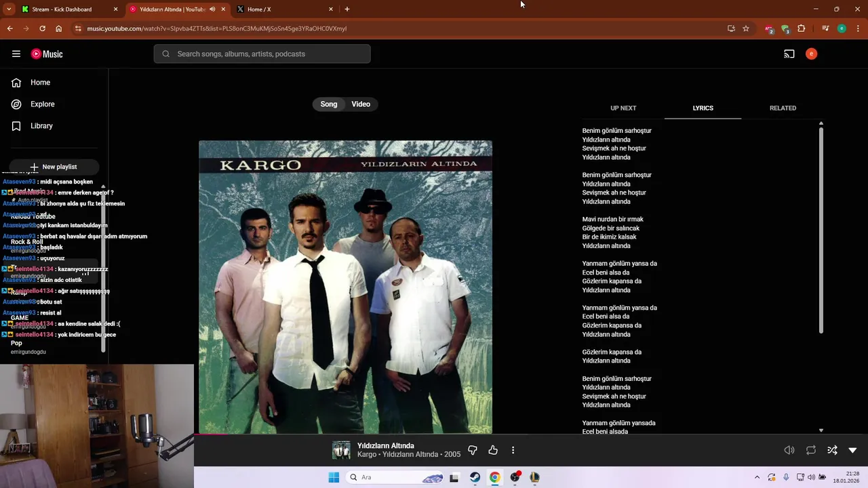Image resolution: width=868 pixels, height=488 pixels.
Task: Open the Chrome extensions puzzle icon
Action: point(802,28)
